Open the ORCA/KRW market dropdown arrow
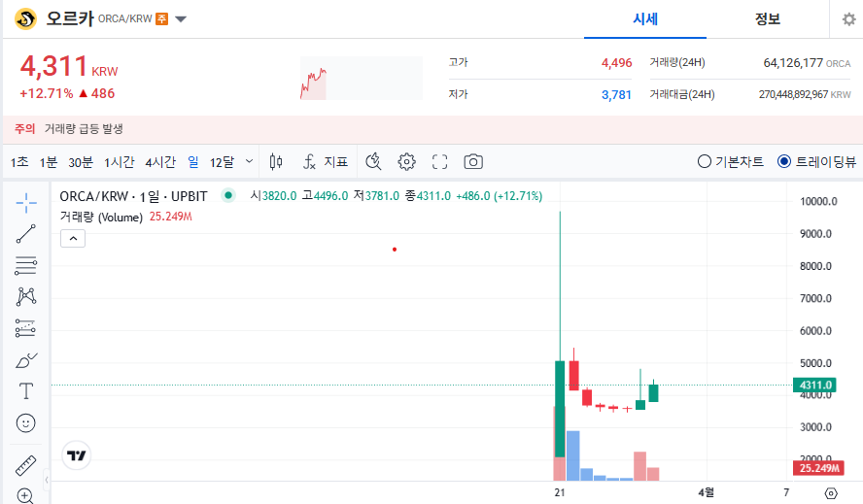Screen dimensions: 863x504 (x=181, y=19)
